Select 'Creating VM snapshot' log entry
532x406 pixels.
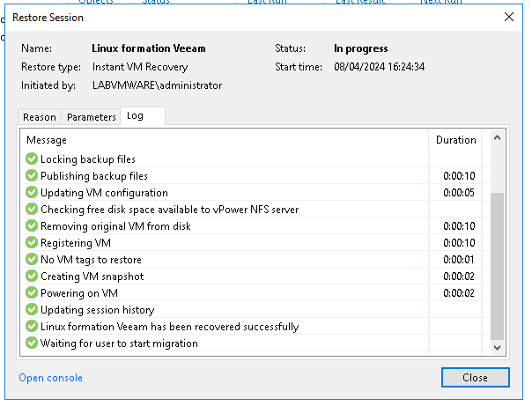(x=92, y=276)
